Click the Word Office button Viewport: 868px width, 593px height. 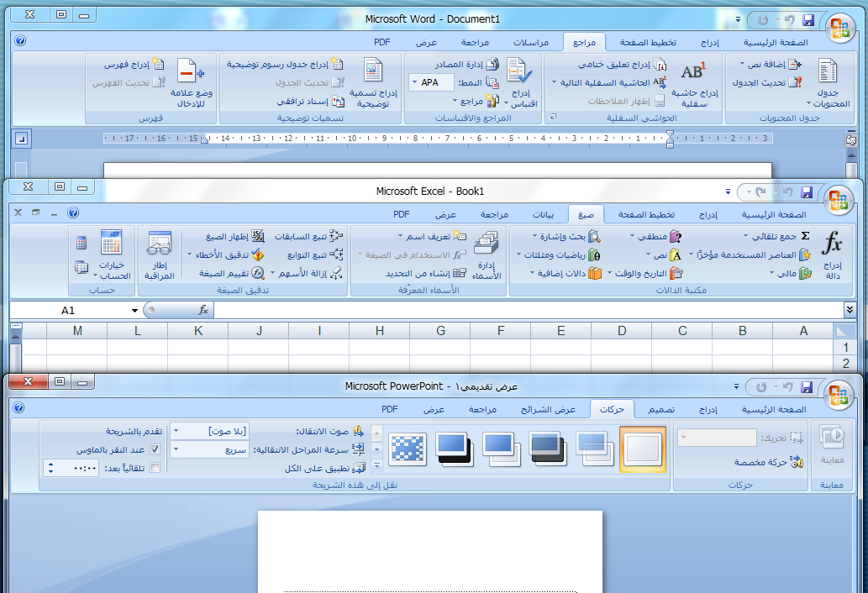839,28
